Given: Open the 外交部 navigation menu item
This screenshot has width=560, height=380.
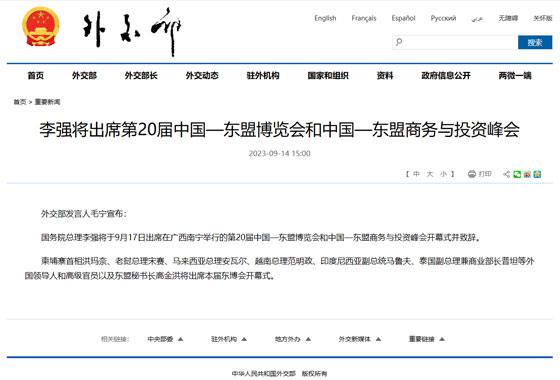Looking at the screenshot, I should click(84, 75).
